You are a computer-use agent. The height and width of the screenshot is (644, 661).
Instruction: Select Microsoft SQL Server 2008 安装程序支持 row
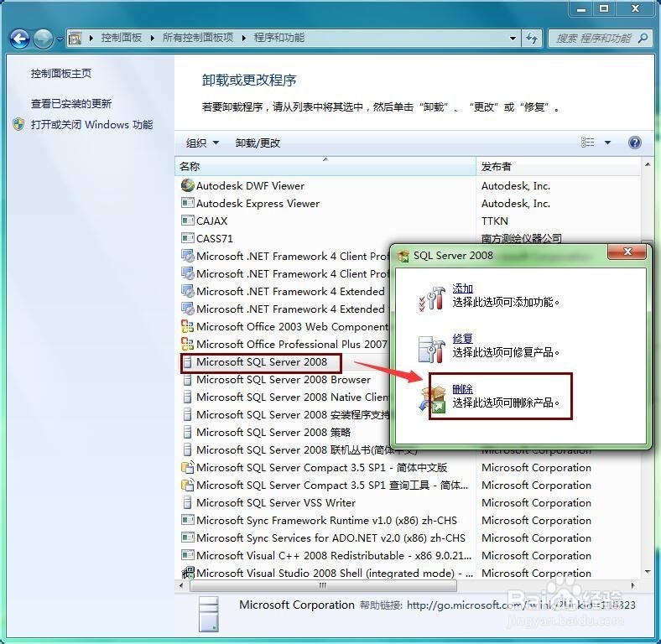pos(286,415)
